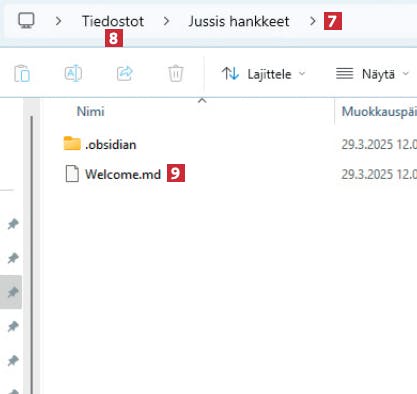Expand chevron between Tiedostot and Jussis hankkeet

[x=166, y=21]
